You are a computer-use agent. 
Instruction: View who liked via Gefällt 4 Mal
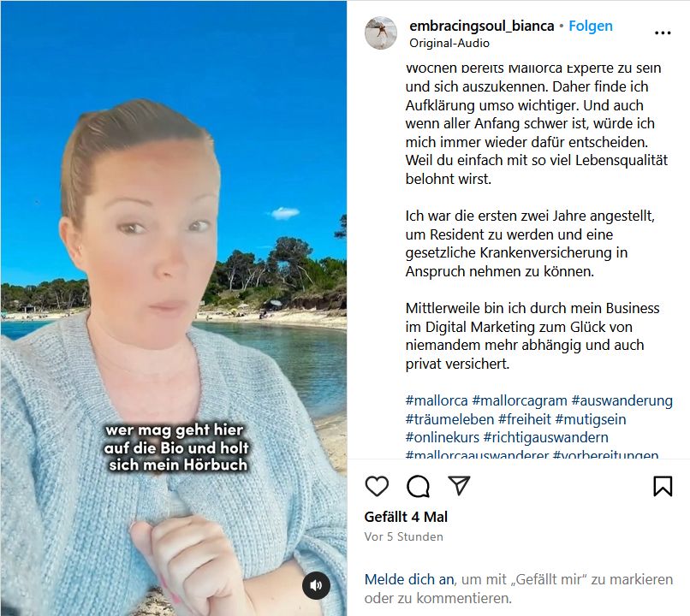coord(406,517)
